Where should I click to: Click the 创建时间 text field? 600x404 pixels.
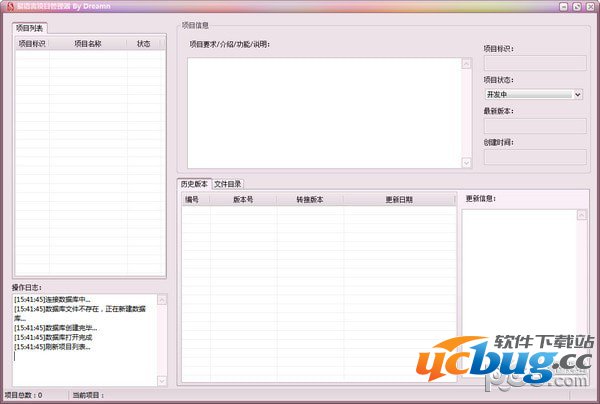coord(534,158)
